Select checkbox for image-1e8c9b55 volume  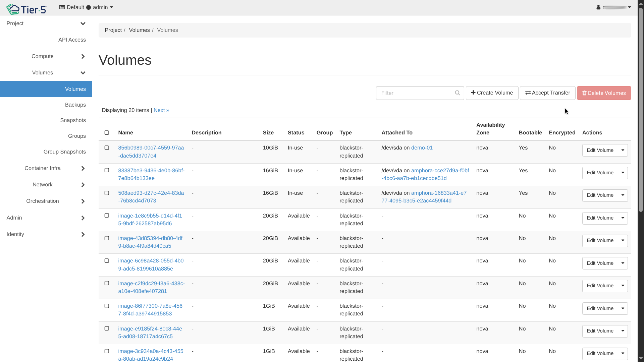(107, 216)
